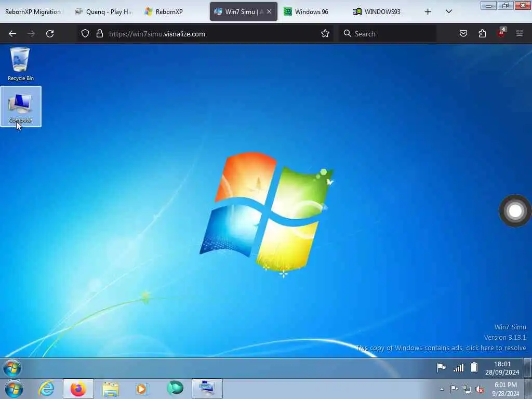Bookmark this page with the star icon
Viewport: 532px width, 399px height.
tap(325, 34)
